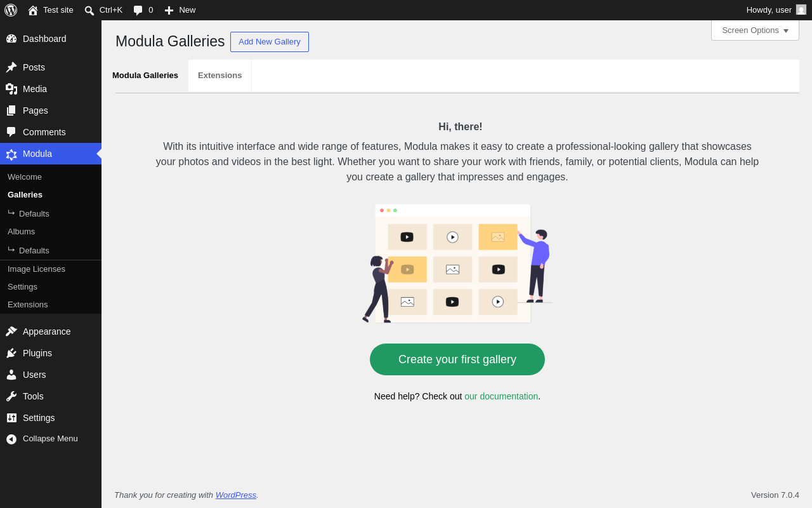This screenshot has height=508, width=812.
Task: Open the Plugins menu label
Action: coord(37,353)
